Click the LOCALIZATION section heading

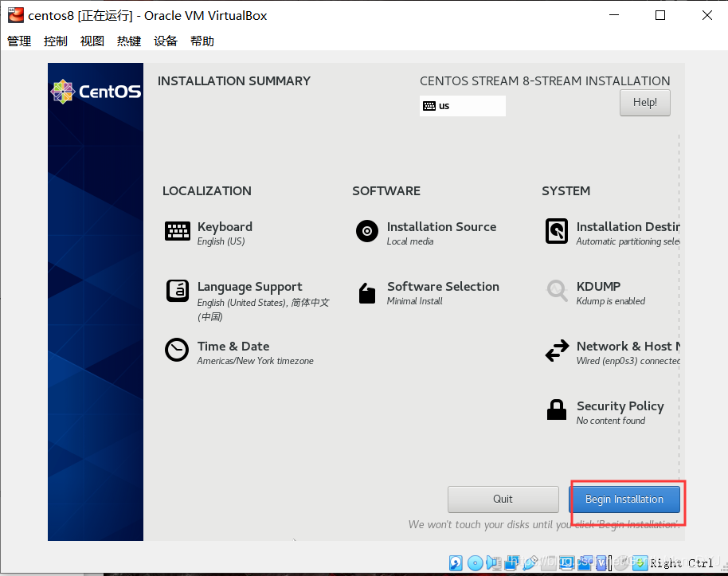tap(206, 191)
